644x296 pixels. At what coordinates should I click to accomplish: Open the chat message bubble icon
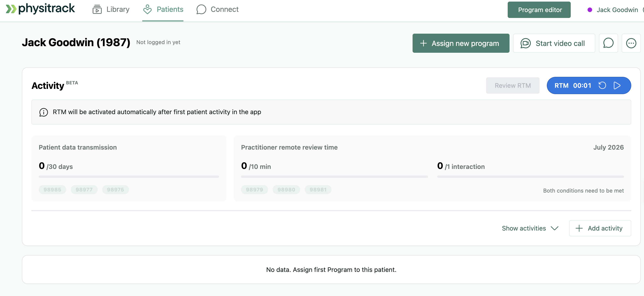tap(608, 43)
